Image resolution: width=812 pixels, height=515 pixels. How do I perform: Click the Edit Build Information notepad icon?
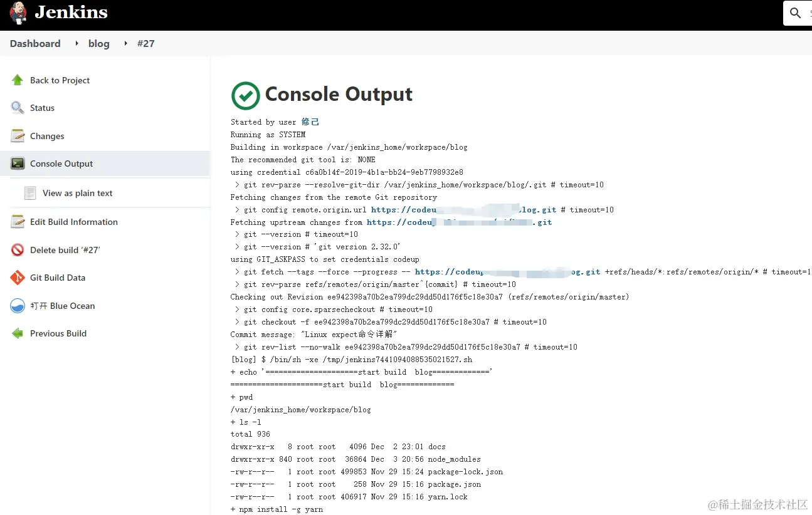point(18,222)
